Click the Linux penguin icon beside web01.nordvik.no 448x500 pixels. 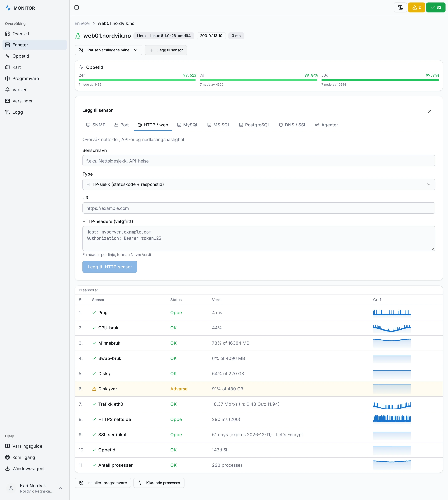point(78,36)
